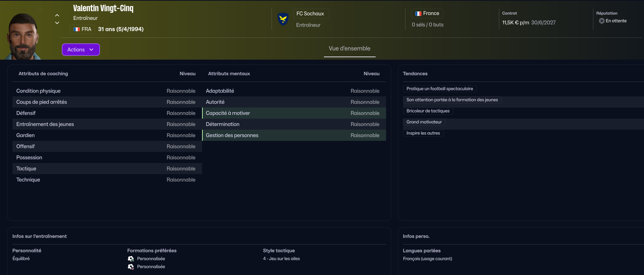644x275 pixels.
Task: Click the 'Bricoleur de tactiques' tendency tag
Action: tap(428, 111)
